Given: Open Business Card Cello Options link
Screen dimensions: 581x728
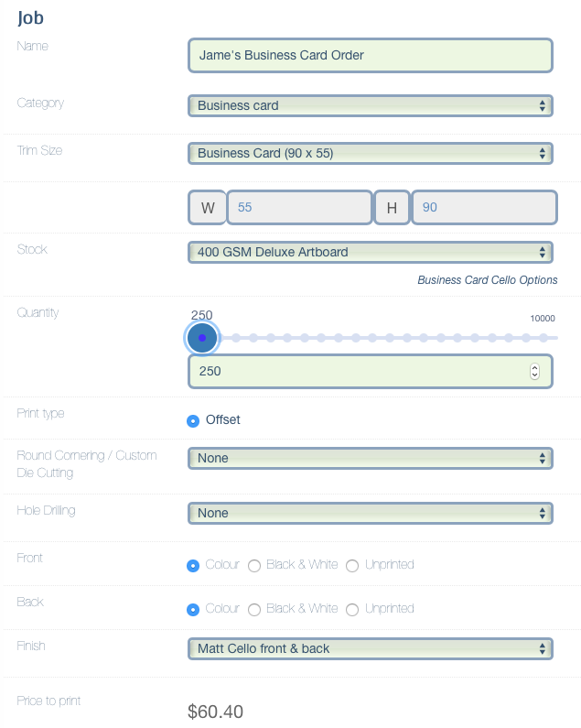Looking at the screenshot, I should [x=487, y=280].
